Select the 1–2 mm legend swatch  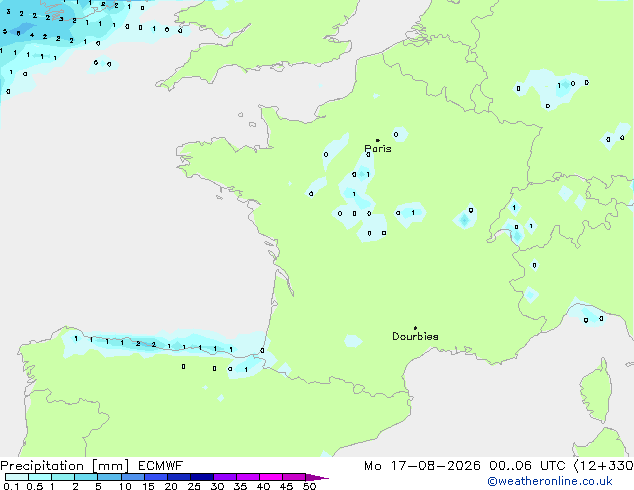tap(63, 477)
